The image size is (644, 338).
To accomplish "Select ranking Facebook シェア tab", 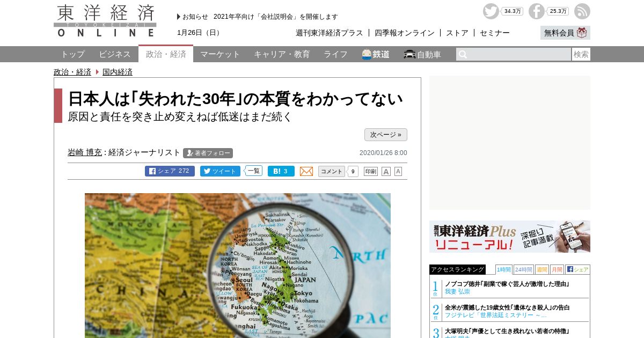I will pyautogui.click(x=577, y=269).
